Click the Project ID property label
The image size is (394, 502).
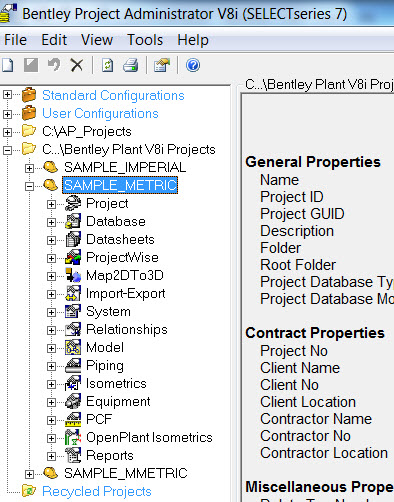point(292,197)
